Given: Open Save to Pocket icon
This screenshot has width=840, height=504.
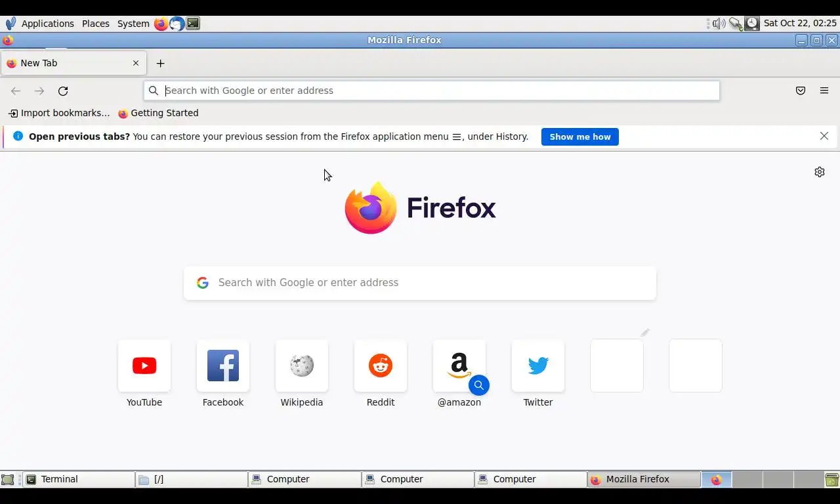Looking at the screenshot, I should pos(801,91).
